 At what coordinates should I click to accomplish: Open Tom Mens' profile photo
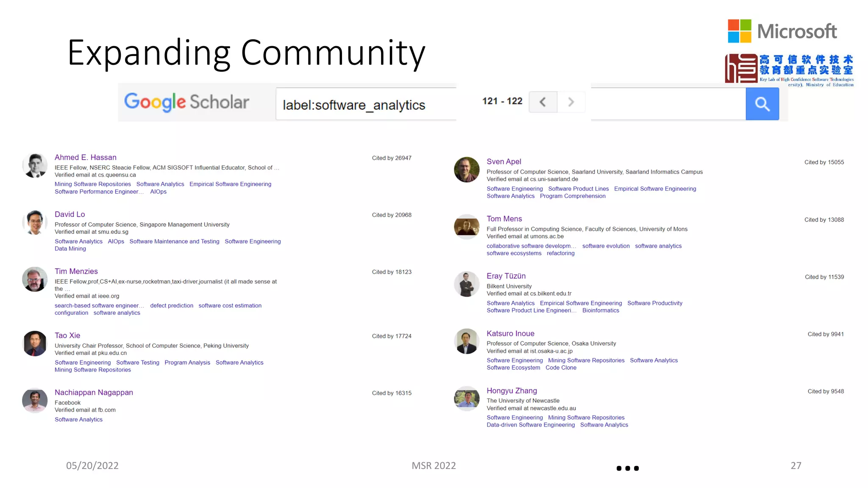(467, 227)
